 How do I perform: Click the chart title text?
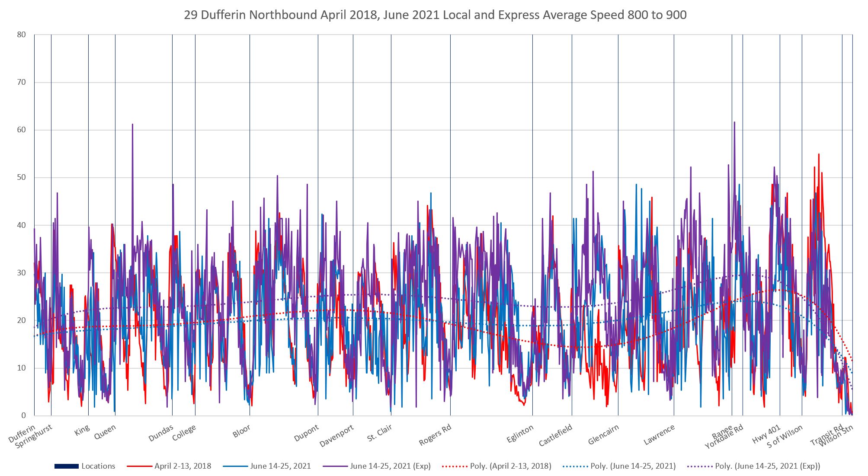pyautogui.click(x=435, y=15)
